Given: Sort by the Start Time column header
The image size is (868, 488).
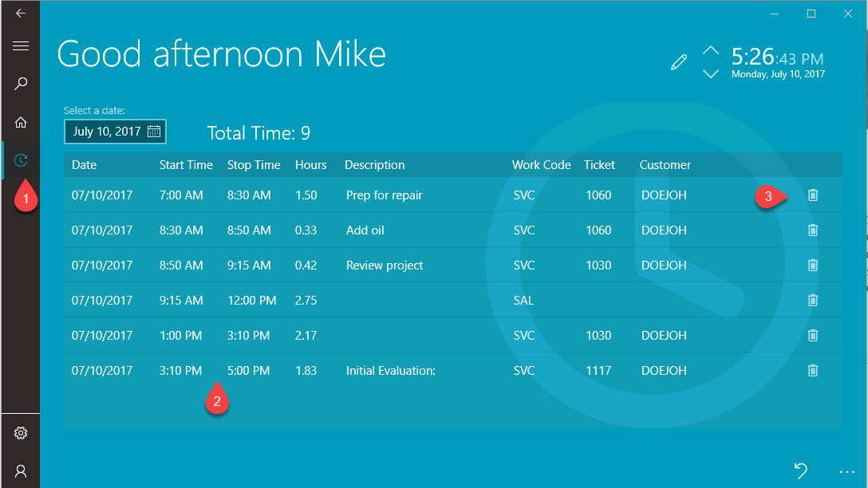Looking at the screenshot, I should [186, 165].
